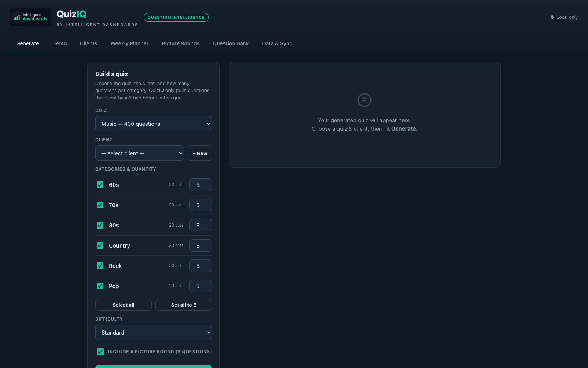Click '20 total' in the 80s row
588x368 pixels.
[177, 225]
